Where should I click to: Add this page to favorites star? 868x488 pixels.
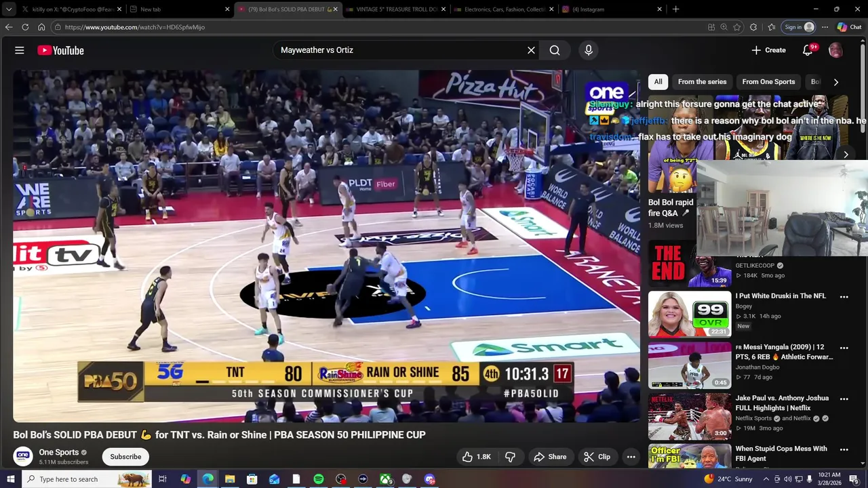tap(737, 27)
